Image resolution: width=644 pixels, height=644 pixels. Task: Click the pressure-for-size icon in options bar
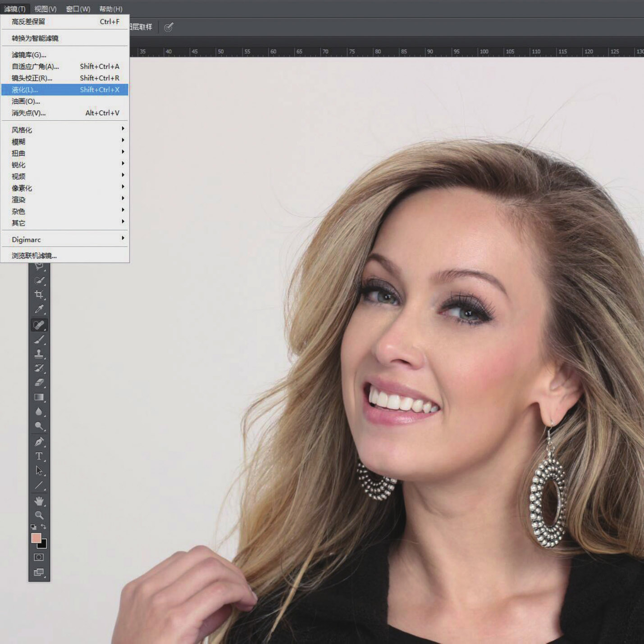tap(169, 27)
